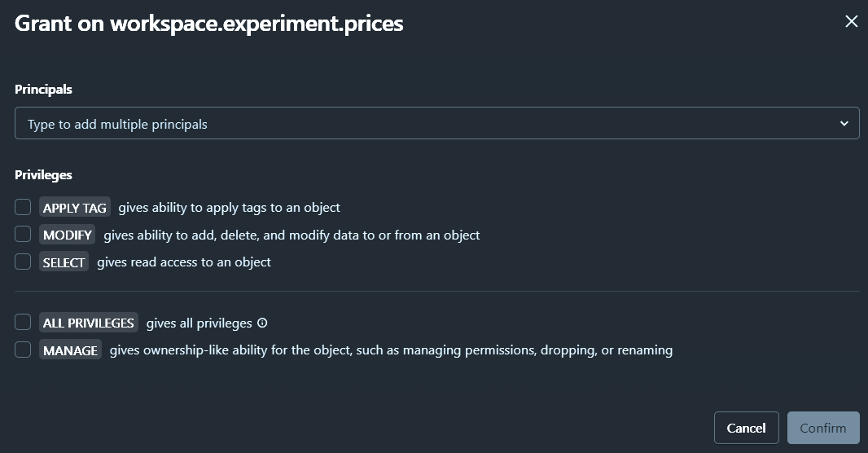Close the Grant dialog with the X icon

point(852,22)
